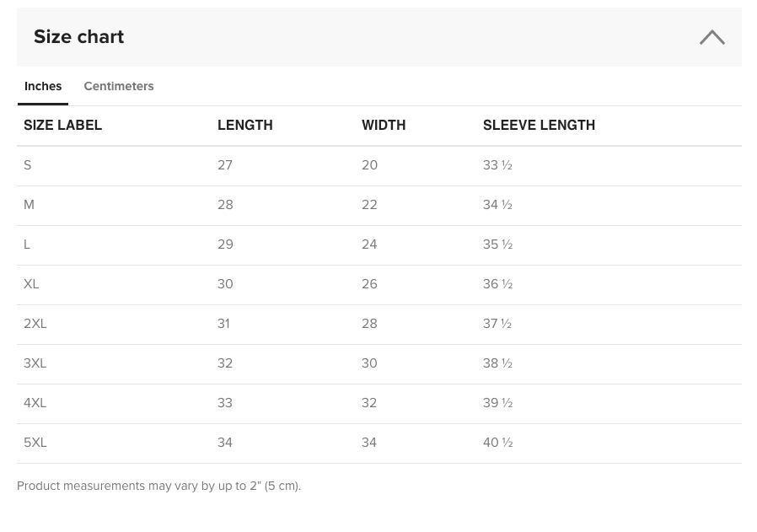Click the 2XL size row label
The width and height of the screenshot is (757, 532).
[35, 324]
